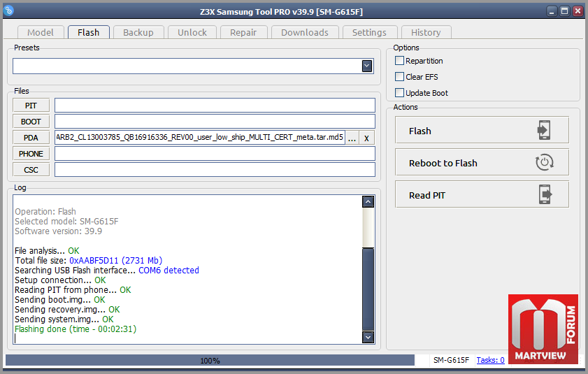
Task: Tick the Clear EFS option
Action: pos(399,76)
